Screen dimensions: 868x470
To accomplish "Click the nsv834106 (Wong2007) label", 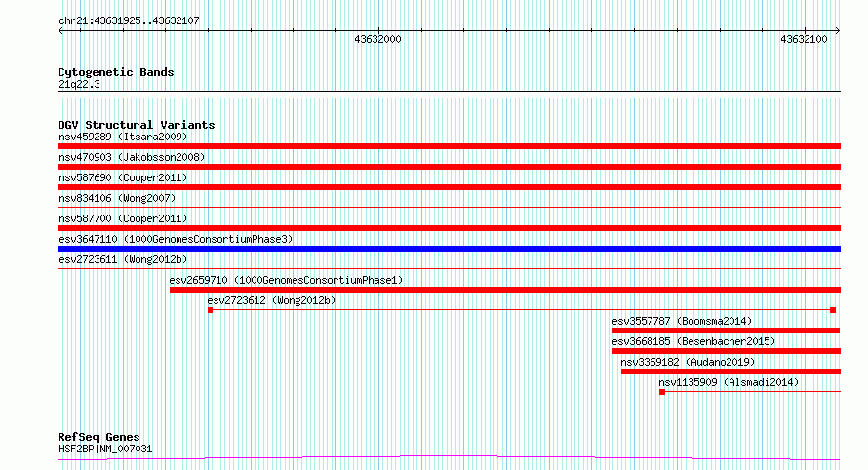I will tap(117, 198).
